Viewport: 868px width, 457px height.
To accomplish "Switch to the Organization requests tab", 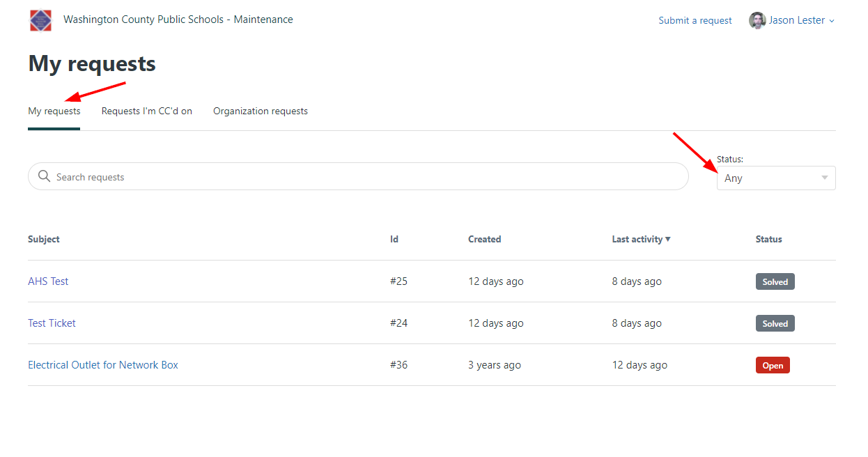I will 261,111.
